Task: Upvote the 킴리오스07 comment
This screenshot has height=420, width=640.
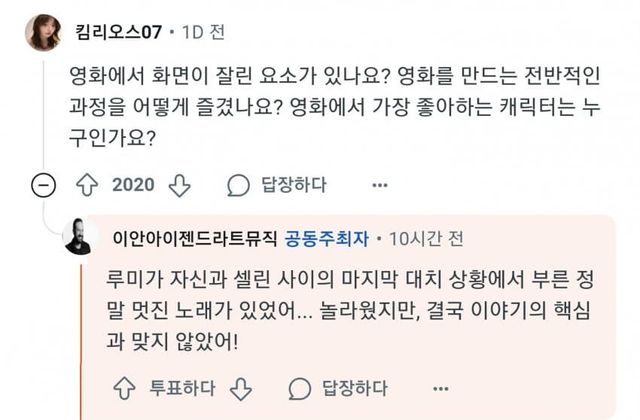Action: click(x=87, y=185)
